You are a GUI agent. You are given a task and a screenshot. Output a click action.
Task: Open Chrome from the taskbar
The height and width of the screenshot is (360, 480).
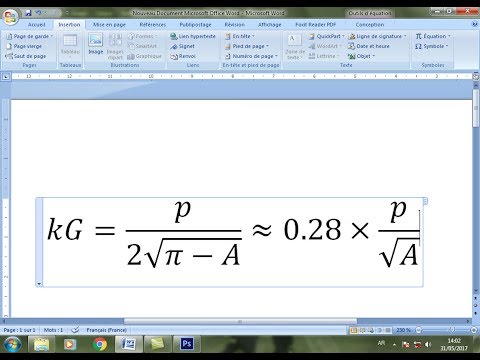coord(99,344)
